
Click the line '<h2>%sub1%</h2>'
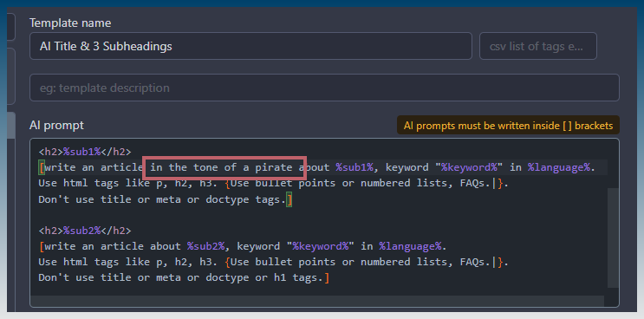(85, 152)
